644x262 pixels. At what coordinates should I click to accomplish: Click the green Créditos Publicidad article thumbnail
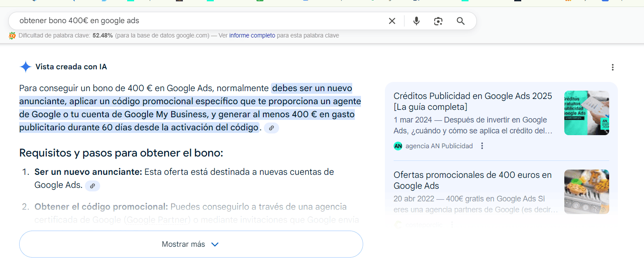pyautogui.click(x=586, y=113)
